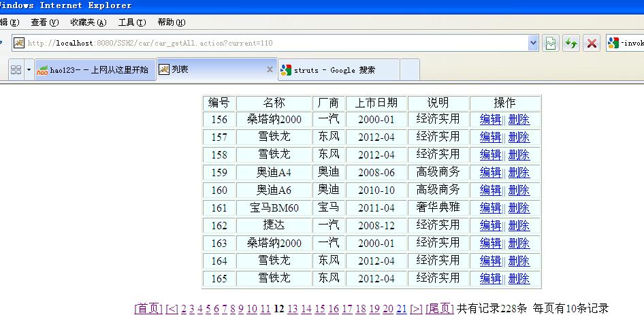
Task: Click 删除 for row 158
Action: (519, 155)
